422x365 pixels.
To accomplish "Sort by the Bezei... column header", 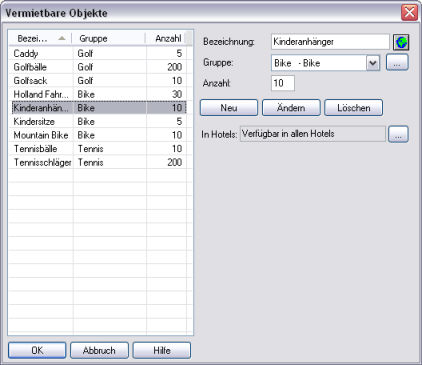I will pos(40,38).
